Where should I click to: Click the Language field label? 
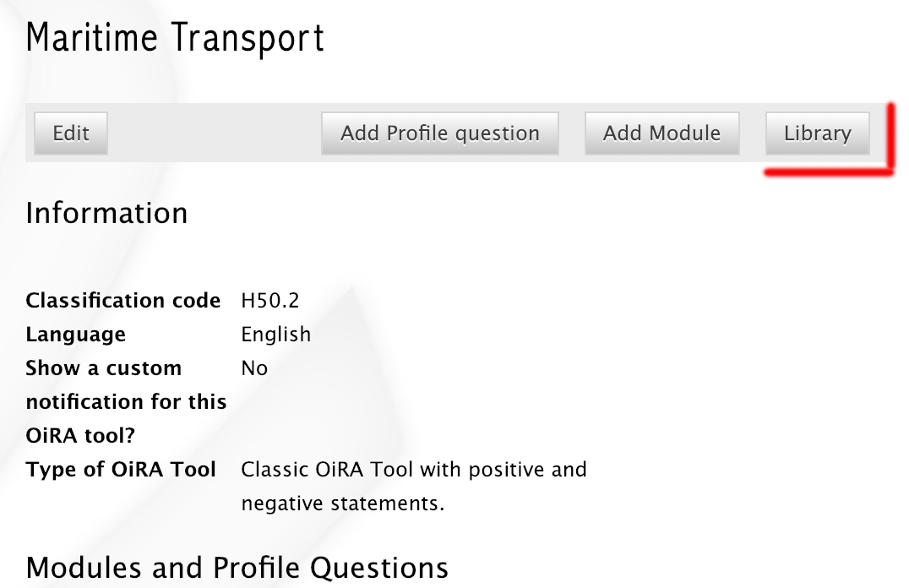click(x=75, y=335)
